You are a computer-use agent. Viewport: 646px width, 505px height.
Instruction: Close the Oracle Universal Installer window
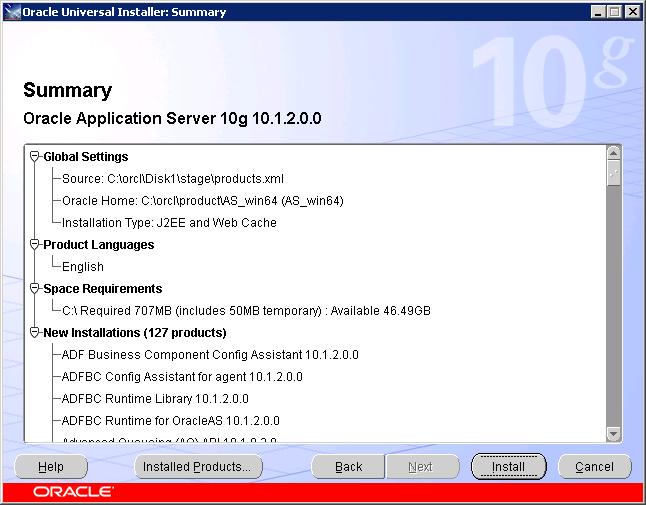(x=632, y=12)
